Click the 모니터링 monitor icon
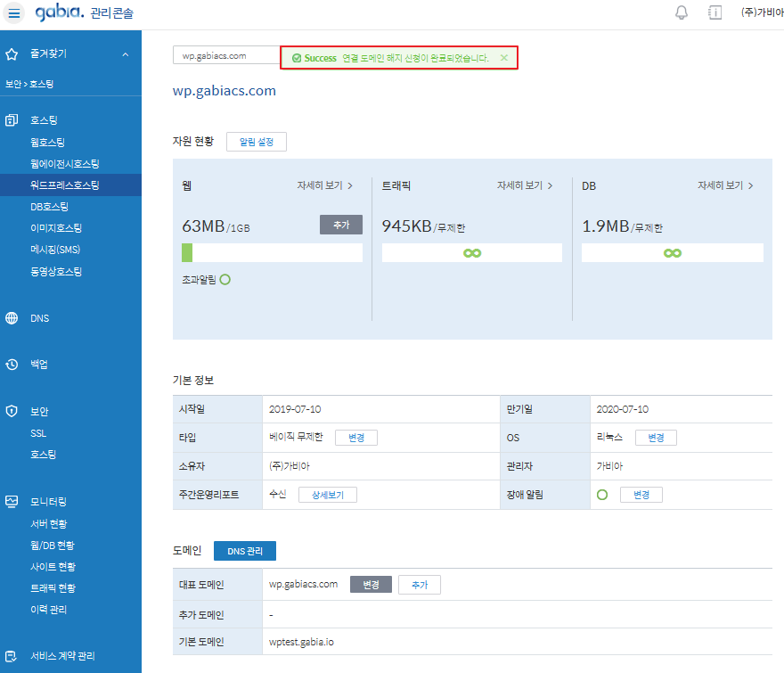The width and height of the screenshot is (784, 673). [12, 501]
